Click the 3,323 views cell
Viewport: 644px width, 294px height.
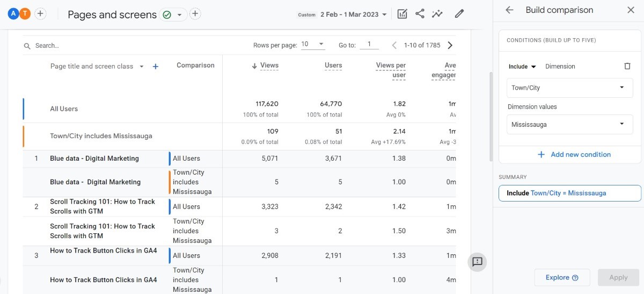[270, 206]
